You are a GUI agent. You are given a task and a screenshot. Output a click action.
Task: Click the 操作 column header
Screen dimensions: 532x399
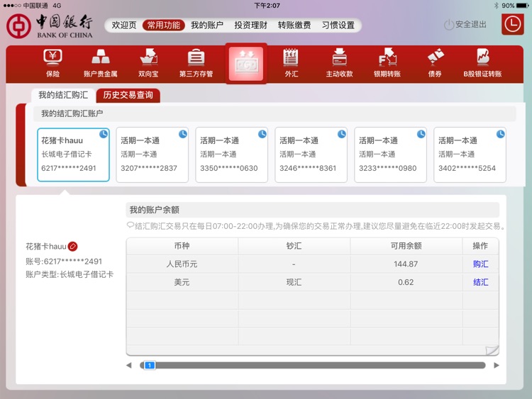click(480, 246)
